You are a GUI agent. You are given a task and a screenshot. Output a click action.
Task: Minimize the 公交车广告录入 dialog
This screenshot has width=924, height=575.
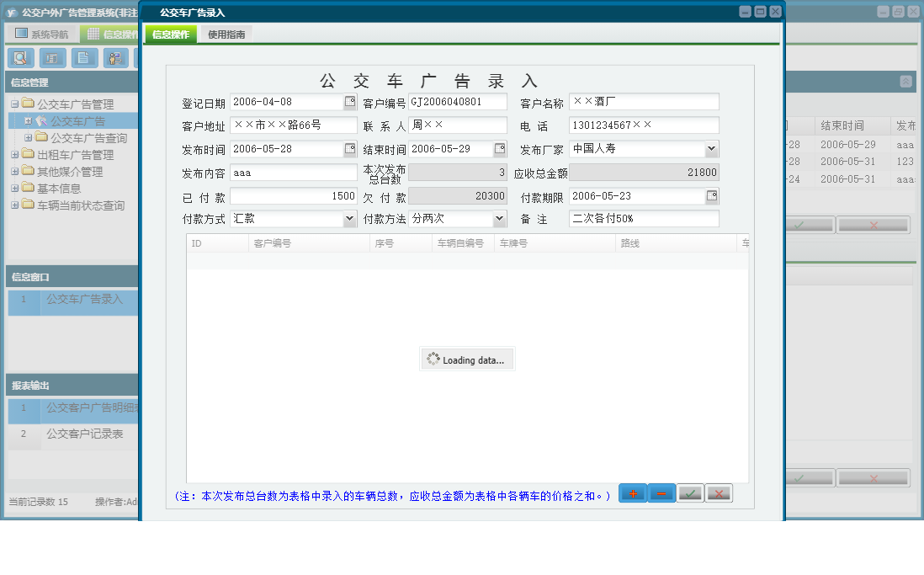(745, 11)
